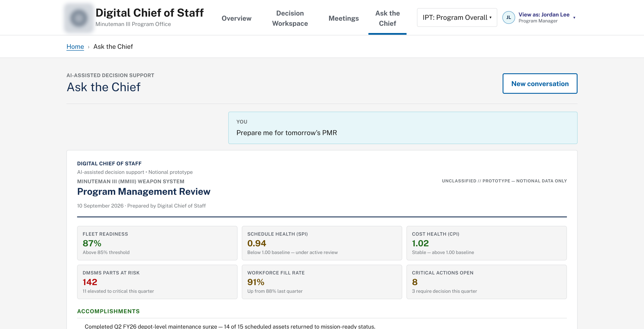This screenshot has height=329, width=644.
Task: Click the Ask the Chief breadcrumb text
Action: (113, 46)
